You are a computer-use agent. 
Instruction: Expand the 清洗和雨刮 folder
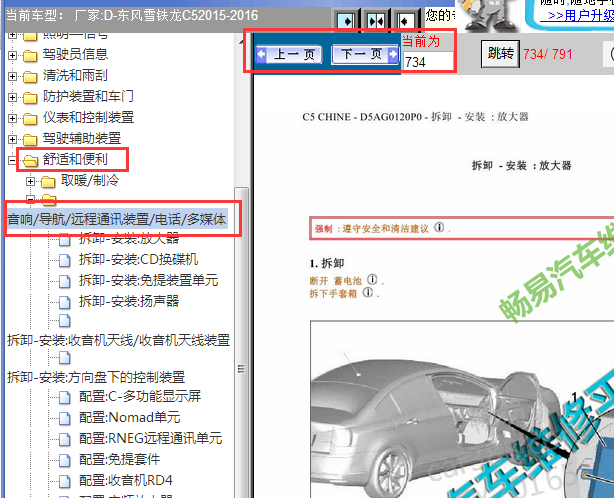click(12, 76)
